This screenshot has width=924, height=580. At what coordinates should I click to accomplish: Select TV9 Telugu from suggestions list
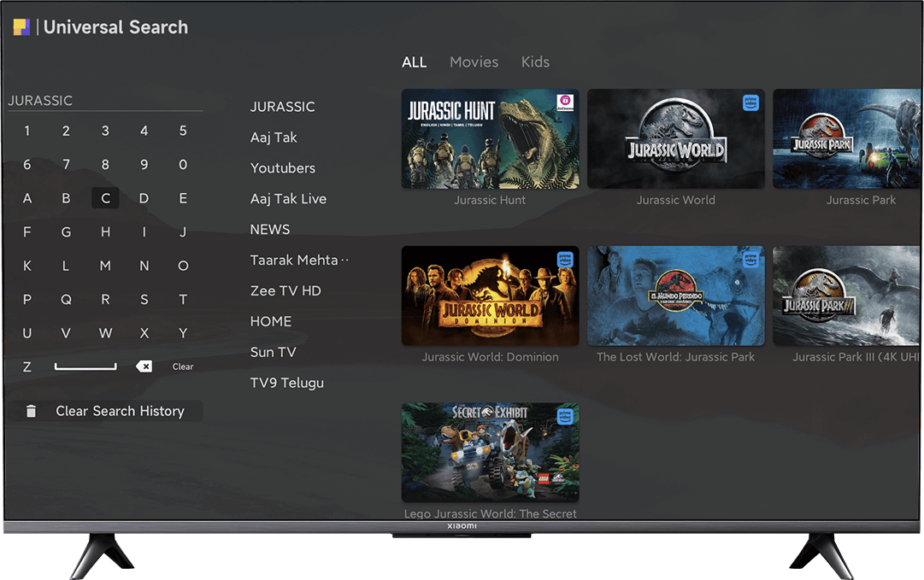[x=287, y=384]
